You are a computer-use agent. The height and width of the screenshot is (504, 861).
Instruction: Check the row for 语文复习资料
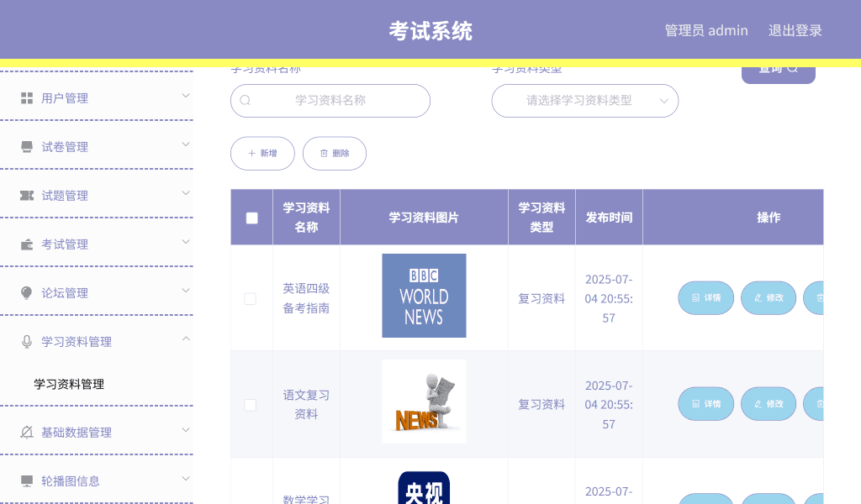[x=250, y=404]
